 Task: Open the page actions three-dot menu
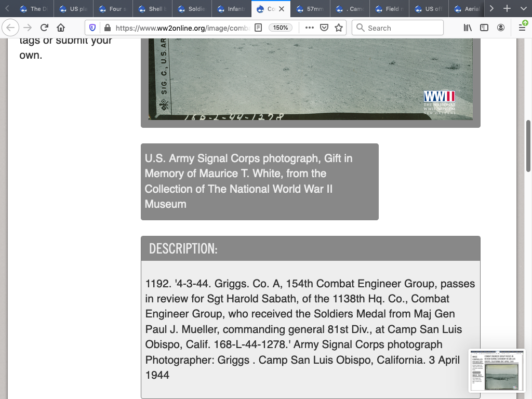310,28
